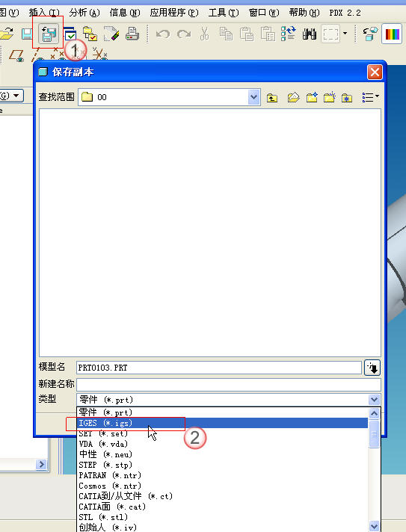The image size is (406, 532).
Task: Select STL (*.stl) in type list
Action: pos(223,517)
